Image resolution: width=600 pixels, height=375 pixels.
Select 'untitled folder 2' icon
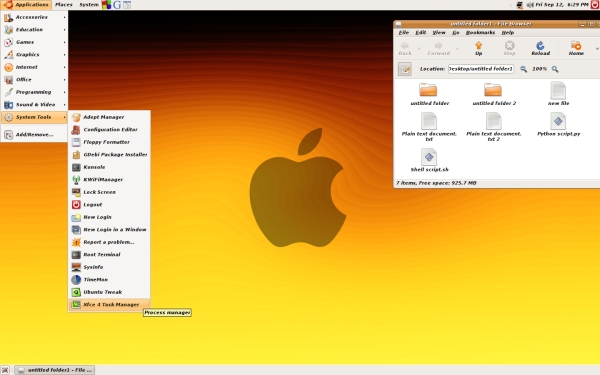493,90
